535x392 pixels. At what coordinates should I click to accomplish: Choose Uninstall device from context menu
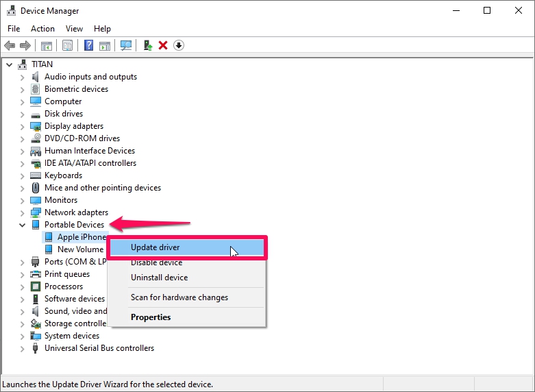187,278
